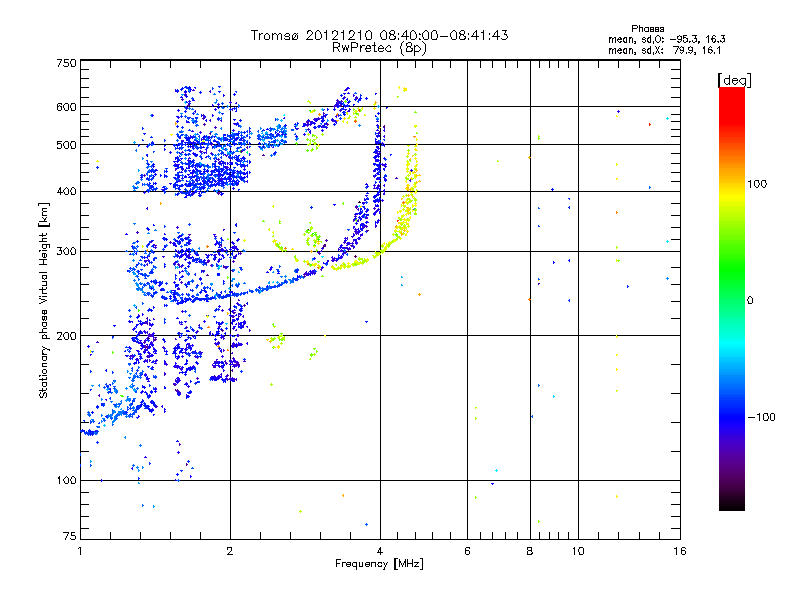Screen dimensions: 800x600
Task: Click the y-axis tick label '500'
Action: point(66,145)
